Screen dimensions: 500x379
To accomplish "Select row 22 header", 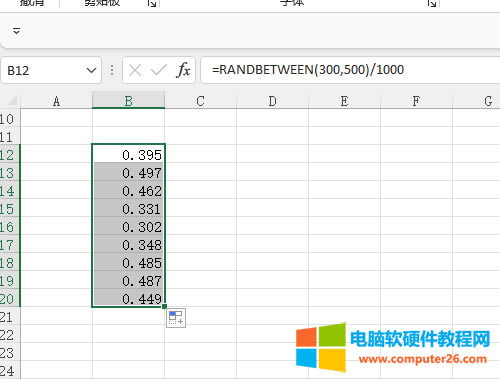I will [x=9, y=335].
